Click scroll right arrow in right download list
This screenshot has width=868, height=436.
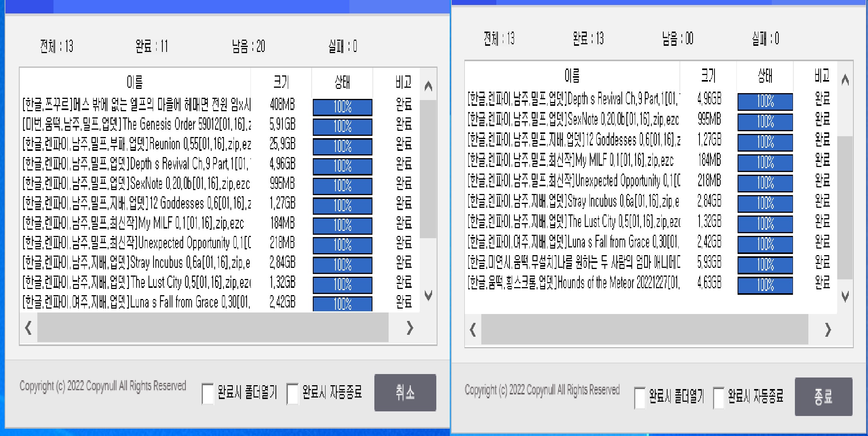click(828, 329)
